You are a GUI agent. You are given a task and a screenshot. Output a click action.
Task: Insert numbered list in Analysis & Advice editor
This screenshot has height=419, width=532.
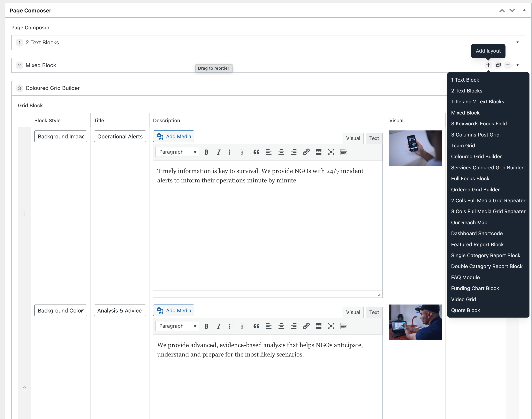tap(244, 326)
